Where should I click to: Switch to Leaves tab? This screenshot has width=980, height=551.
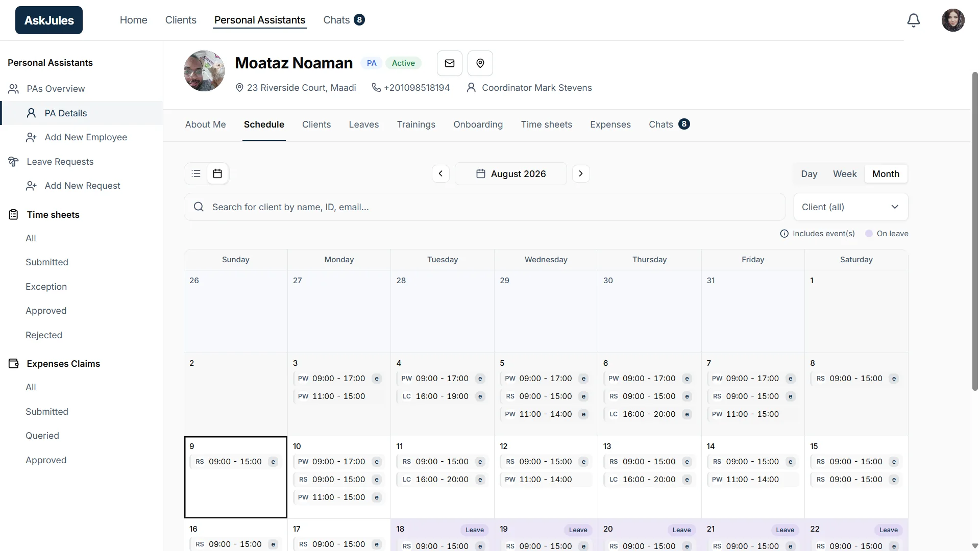coord(364,124)
